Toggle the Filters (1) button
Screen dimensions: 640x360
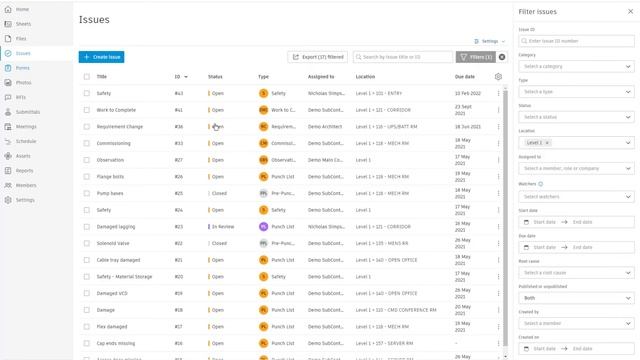476,57
